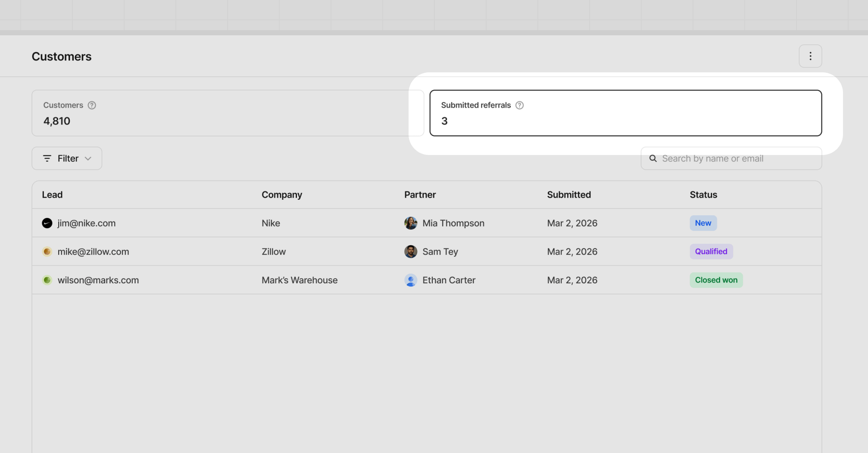Click Sam Tey's avatar
This screenshot has width=868, height=453.
411,251
